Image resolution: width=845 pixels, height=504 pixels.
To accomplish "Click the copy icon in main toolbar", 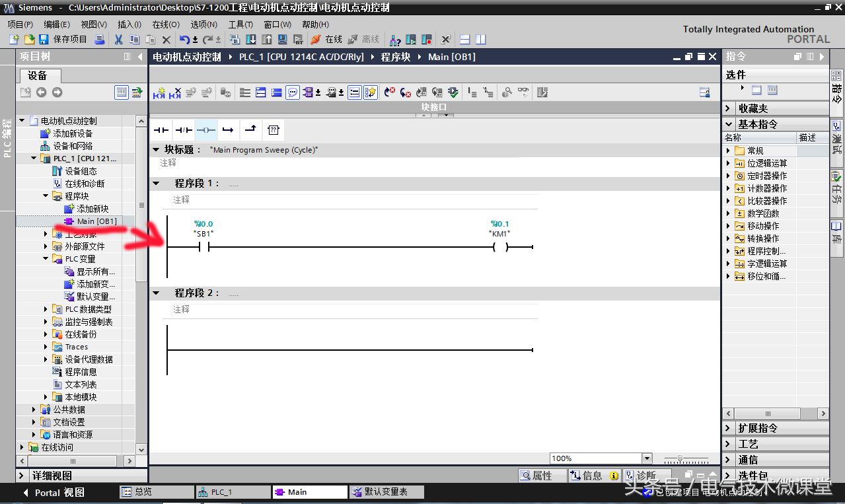I will (134, 40).
